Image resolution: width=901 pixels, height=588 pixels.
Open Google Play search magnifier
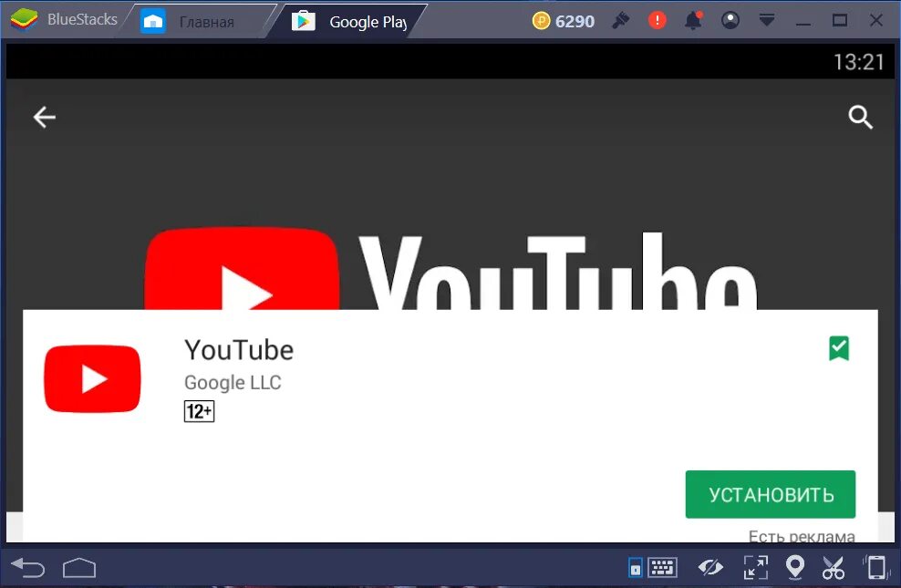(x=860, y=117)
